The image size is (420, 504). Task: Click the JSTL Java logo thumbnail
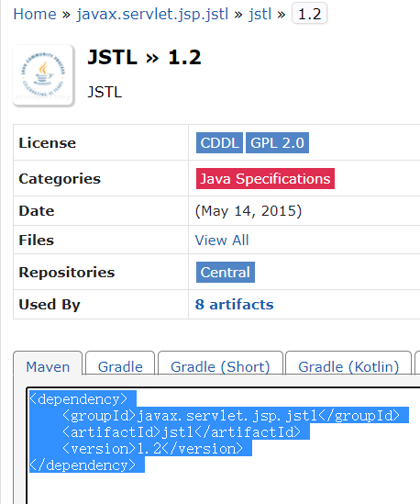point(43,75)
